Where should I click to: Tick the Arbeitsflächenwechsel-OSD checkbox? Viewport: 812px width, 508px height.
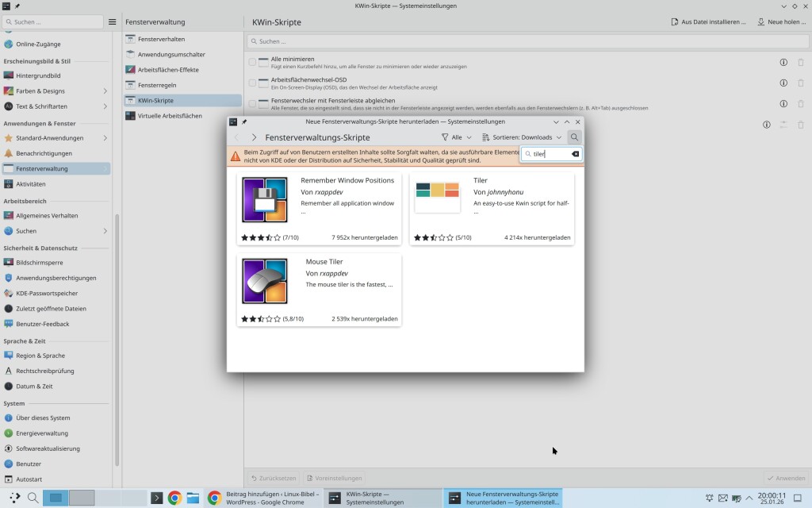pyautogui.click(x=252, y=83)
